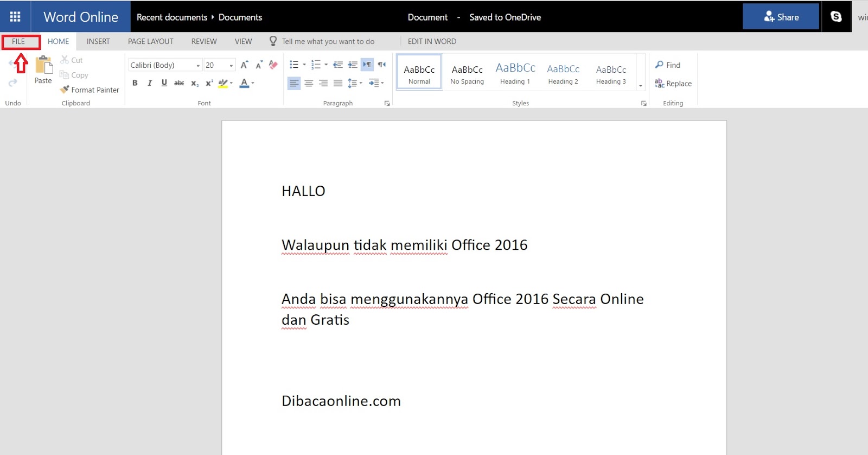Open the special indent options
The height and width of the screenshot is (455, 868).
pyautogui.click(x=376, y=83)
